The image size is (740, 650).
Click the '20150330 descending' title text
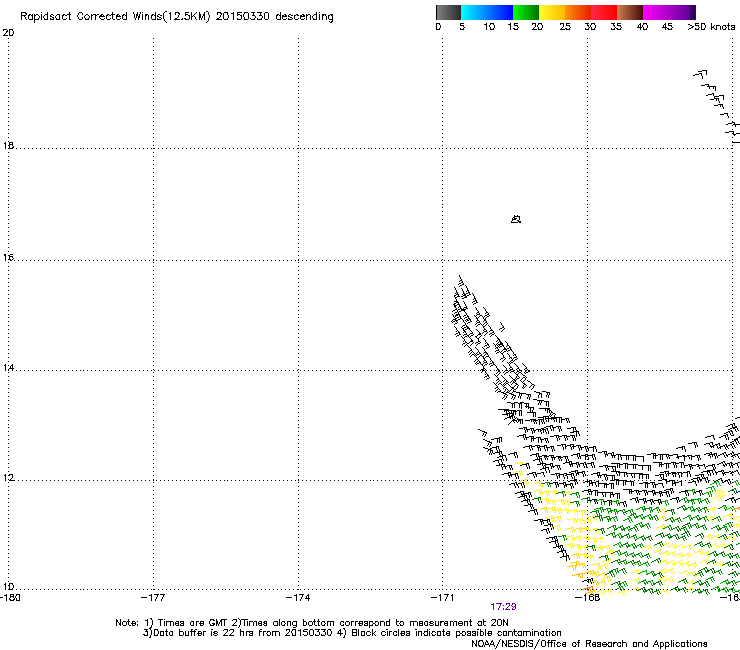275,17
